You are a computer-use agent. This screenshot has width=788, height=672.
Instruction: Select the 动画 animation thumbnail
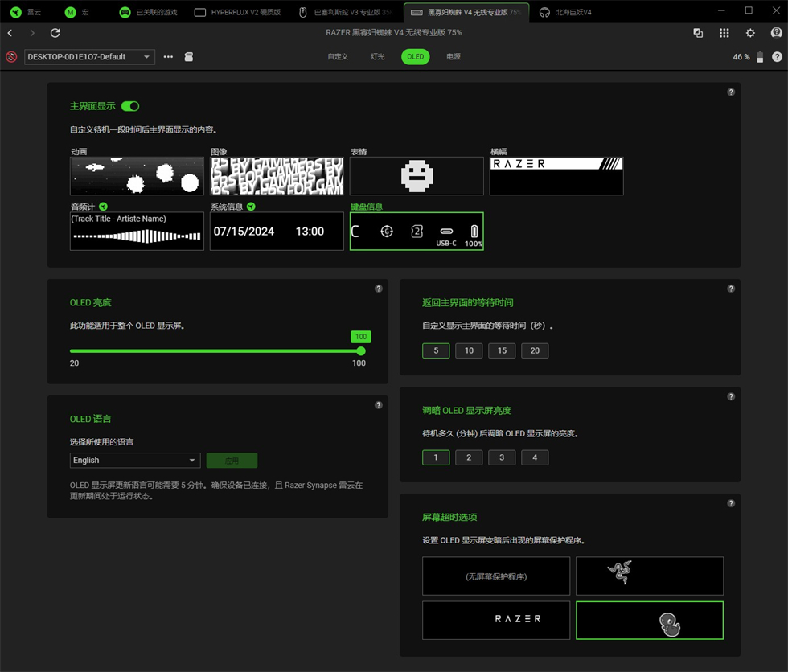click(x=137, y=176)
